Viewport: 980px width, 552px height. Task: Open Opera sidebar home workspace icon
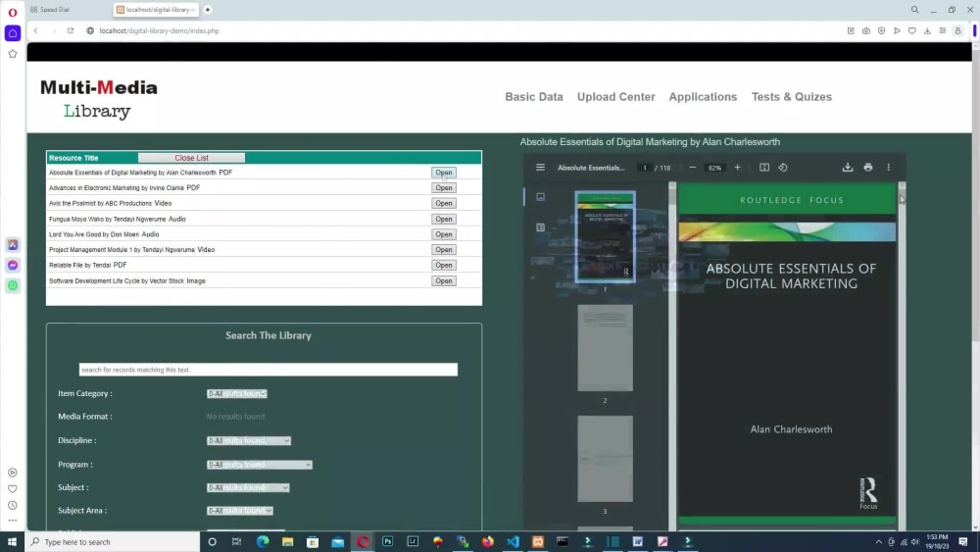click(13, 33)
